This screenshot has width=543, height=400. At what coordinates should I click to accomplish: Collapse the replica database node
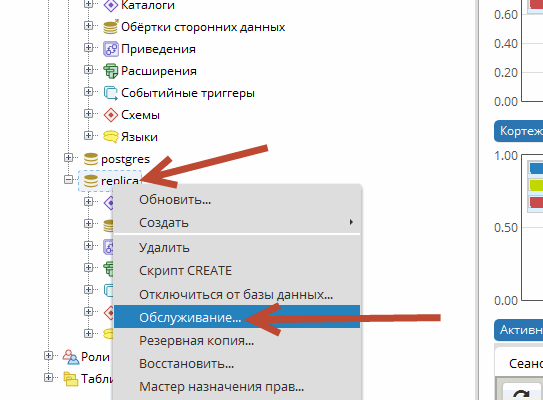[69, 179]
